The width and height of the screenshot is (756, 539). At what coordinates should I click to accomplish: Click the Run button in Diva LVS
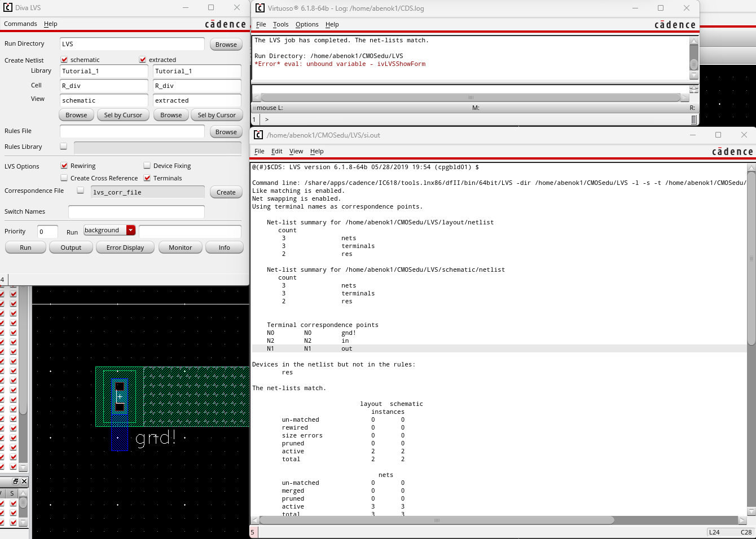pyautogui.click(x=25, y=248)
